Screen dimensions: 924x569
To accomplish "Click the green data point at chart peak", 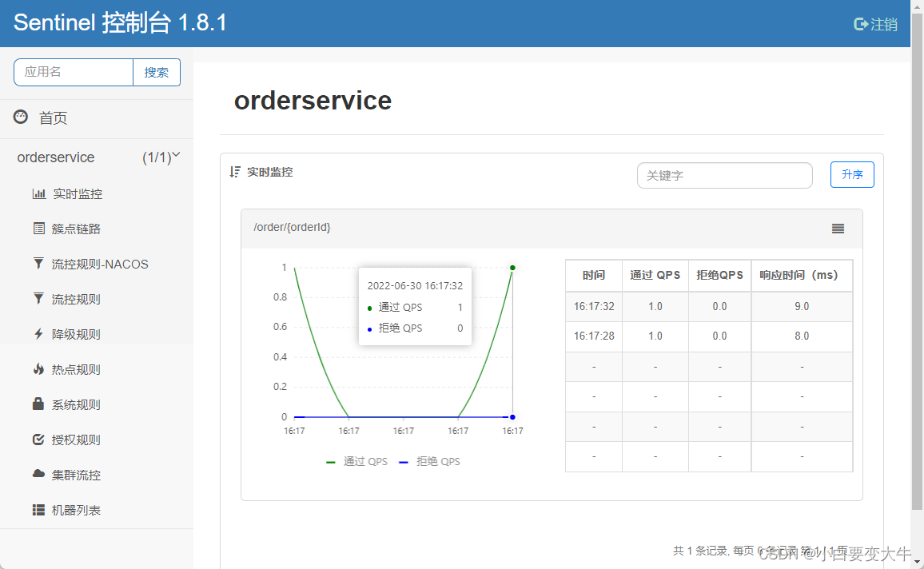I will [512, 268].
